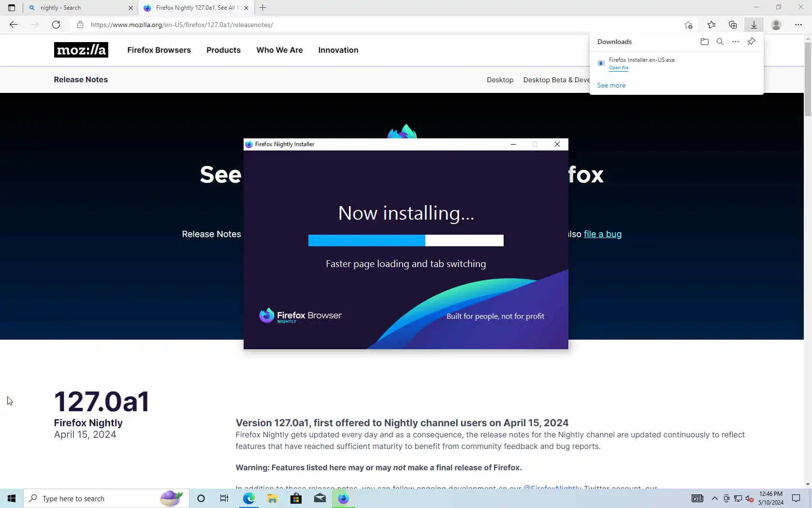Switch to Microsoft Edge on taskbar

tap(248, 498)
